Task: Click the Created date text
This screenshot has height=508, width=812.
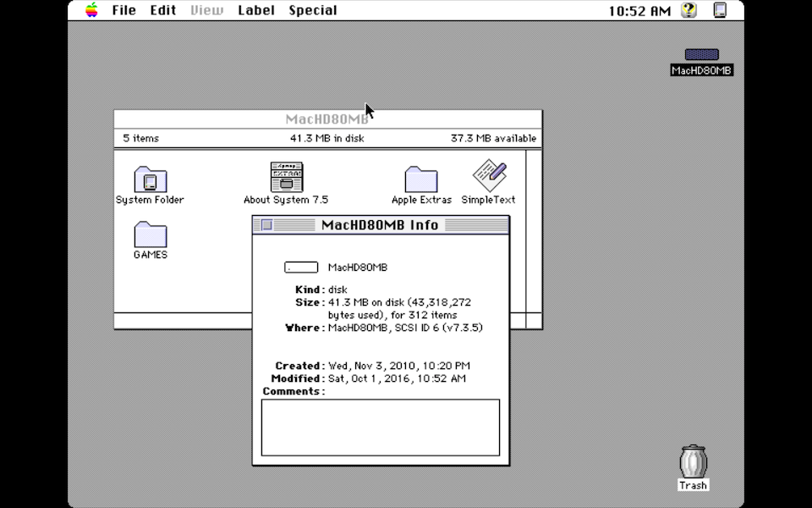Action: [399, 366]
